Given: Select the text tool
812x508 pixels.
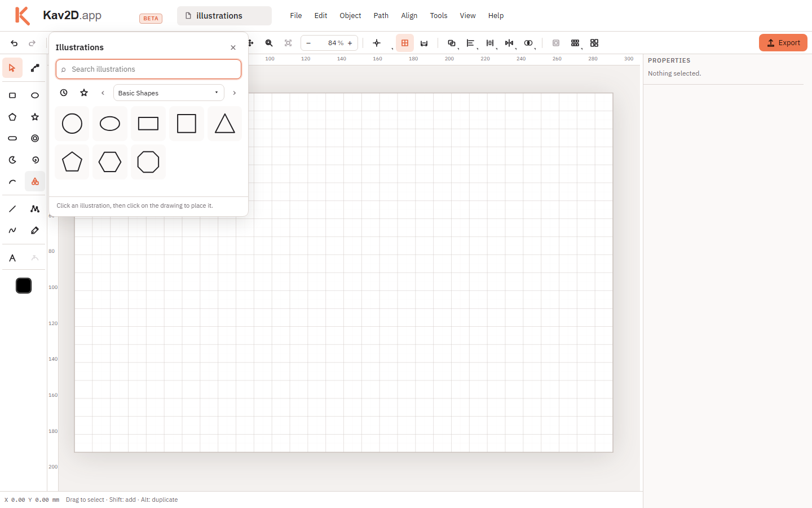Looking at the screenshot, I should point(12,258).
